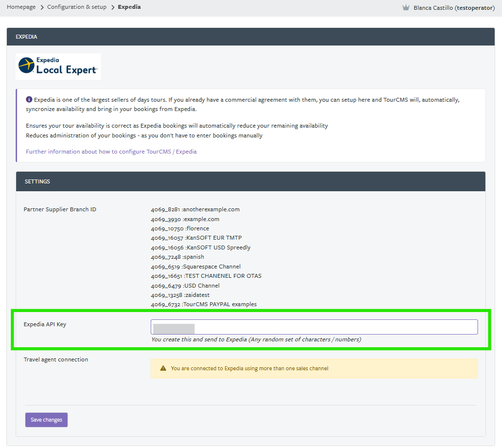
Task: Click the API key hint text below the field
Action: [x=256, y=339]
